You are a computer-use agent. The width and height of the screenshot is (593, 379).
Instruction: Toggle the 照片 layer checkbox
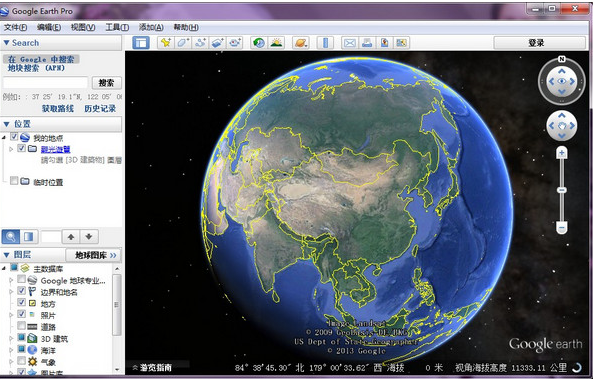coord(22,314)
